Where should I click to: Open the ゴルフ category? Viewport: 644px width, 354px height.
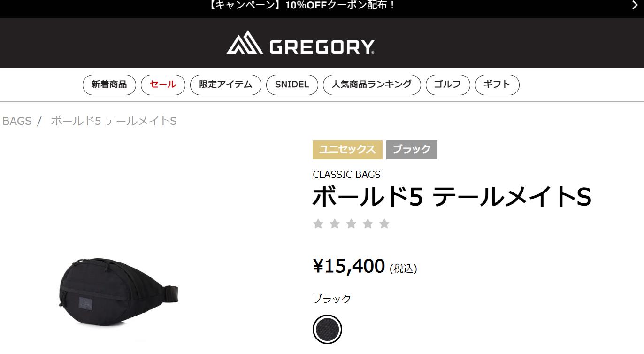[x=448, y=85]
